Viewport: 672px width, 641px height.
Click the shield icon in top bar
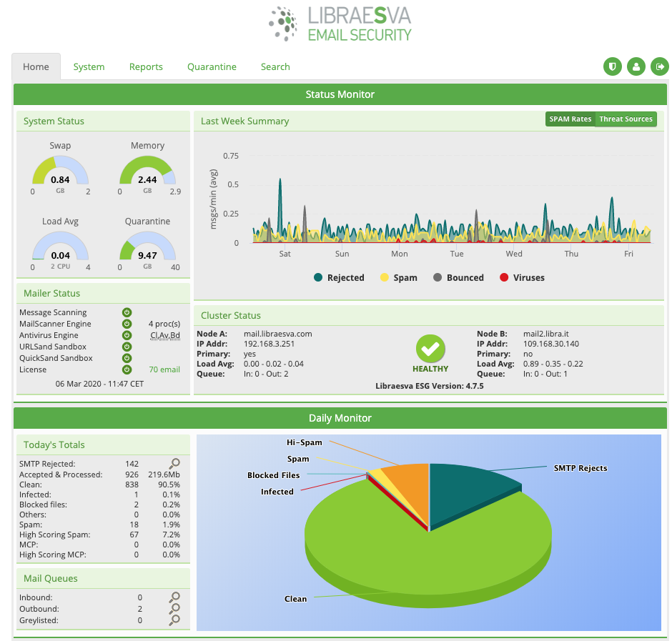613,67
